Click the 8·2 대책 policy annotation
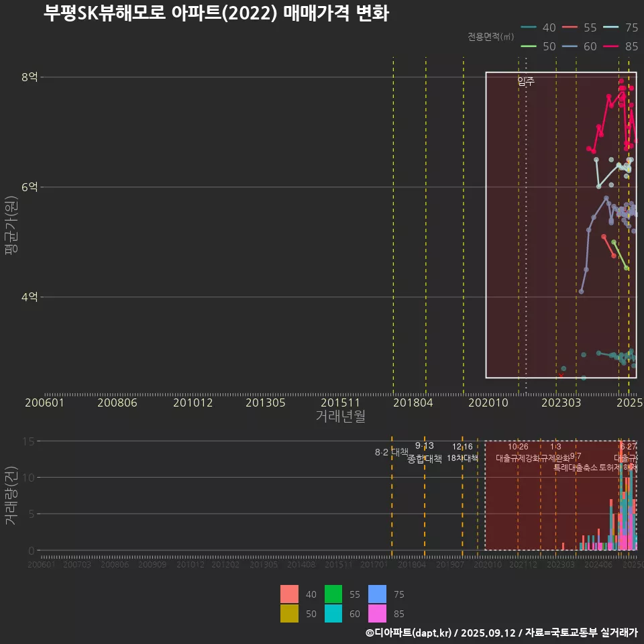This screenshot has width=644, height=644. point(391,452)
